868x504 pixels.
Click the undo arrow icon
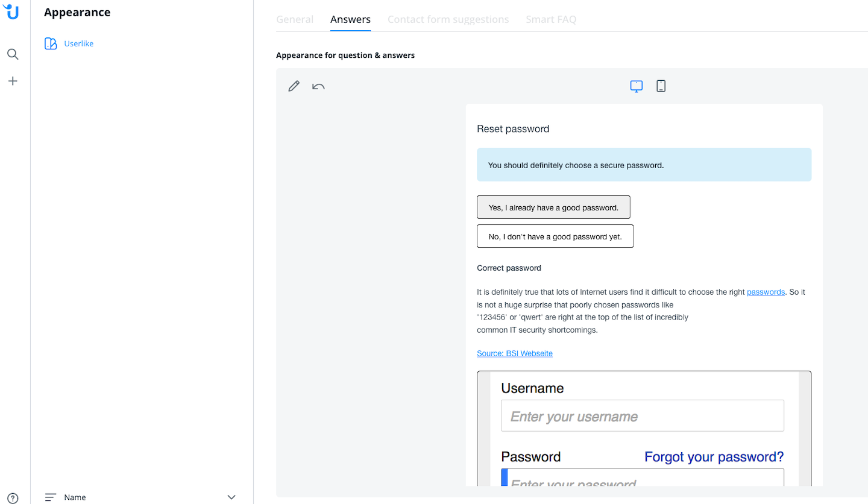[318, 86]
